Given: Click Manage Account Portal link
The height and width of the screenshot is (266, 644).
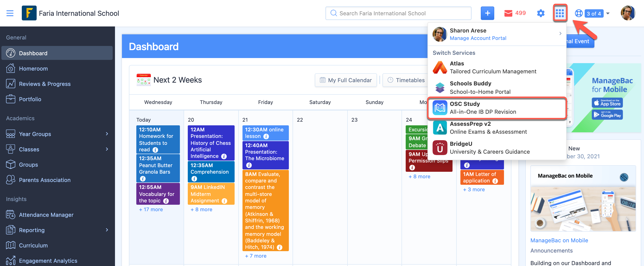Looking at the screenshot, I should coord(478,38).
